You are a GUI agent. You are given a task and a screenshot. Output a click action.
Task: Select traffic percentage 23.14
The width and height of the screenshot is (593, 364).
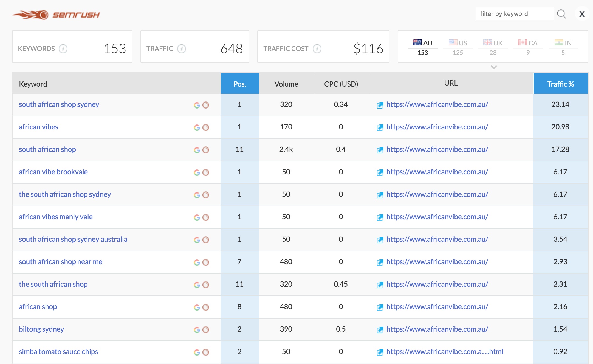point(560,104)
